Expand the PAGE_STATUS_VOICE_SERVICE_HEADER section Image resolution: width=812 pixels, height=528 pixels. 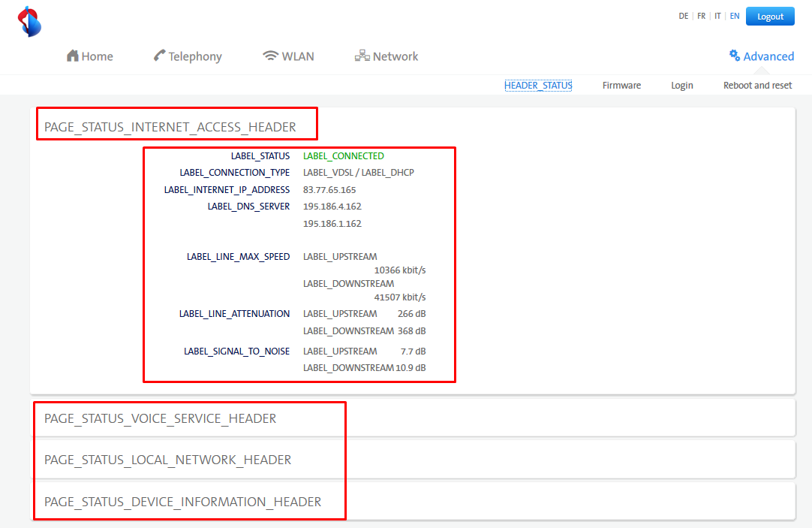tap(161, 418)
